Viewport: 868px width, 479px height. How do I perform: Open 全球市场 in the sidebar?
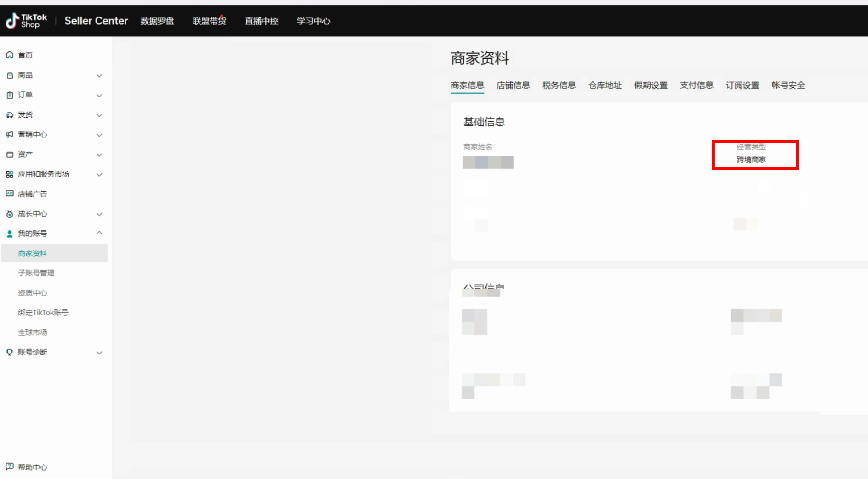33,332
